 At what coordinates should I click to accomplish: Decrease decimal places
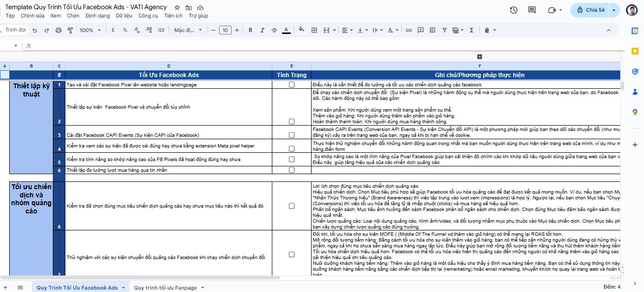point(137,30)
